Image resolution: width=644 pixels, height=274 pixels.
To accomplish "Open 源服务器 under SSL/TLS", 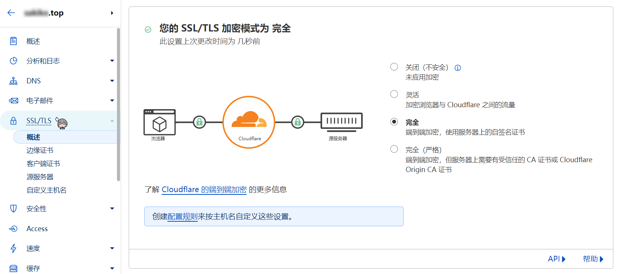I will [x=40, y=177].
